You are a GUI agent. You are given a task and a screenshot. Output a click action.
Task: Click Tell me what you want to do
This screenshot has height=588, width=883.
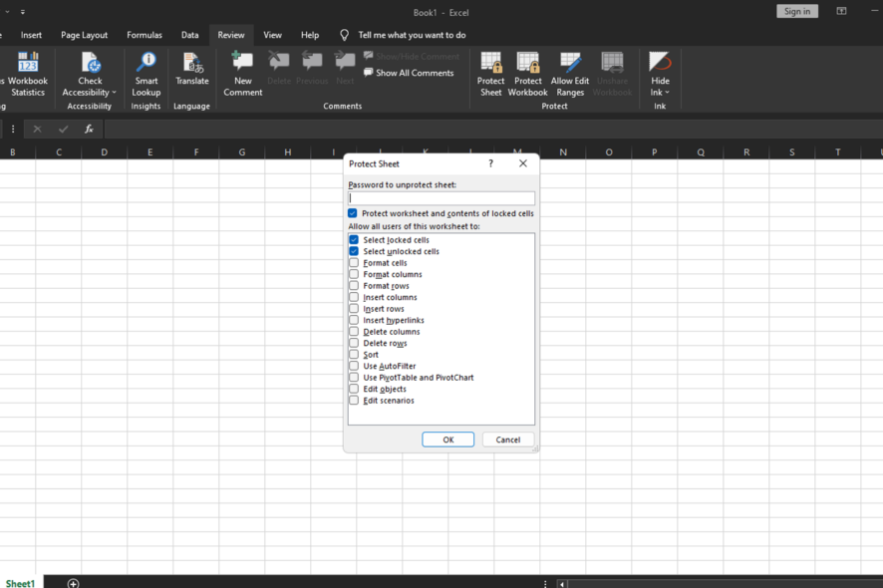tap(412, 35)
